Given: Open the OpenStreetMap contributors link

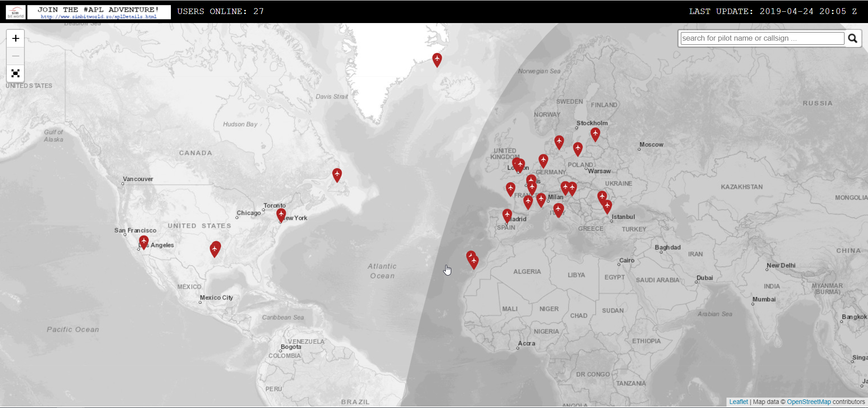Looking at the screenshot, I should tap(808, 402).
